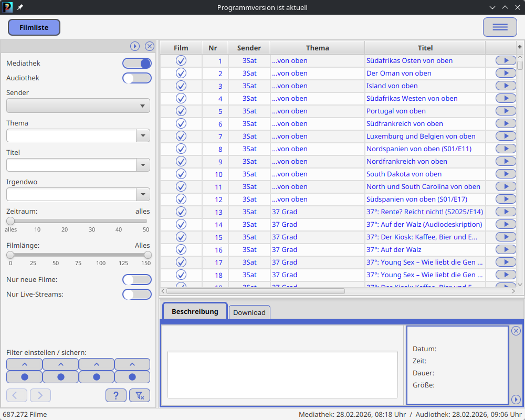525x420 pixels.
Task: Click the info panel play arrow icon
Action: point(516,399)
